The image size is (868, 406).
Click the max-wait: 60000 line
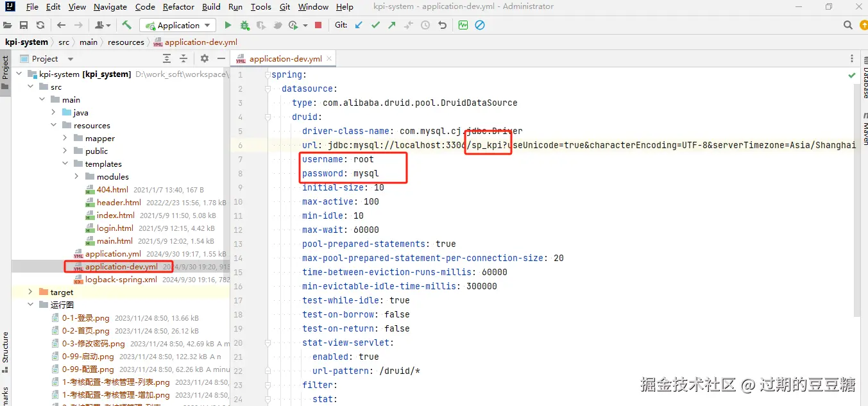click(341, 230)
